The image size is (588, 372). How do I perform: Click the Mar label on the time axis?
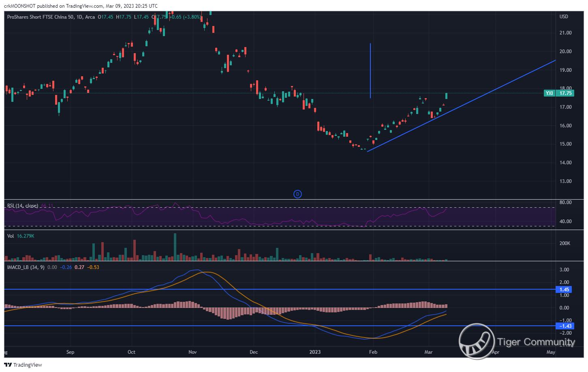[x=428, y=352]
